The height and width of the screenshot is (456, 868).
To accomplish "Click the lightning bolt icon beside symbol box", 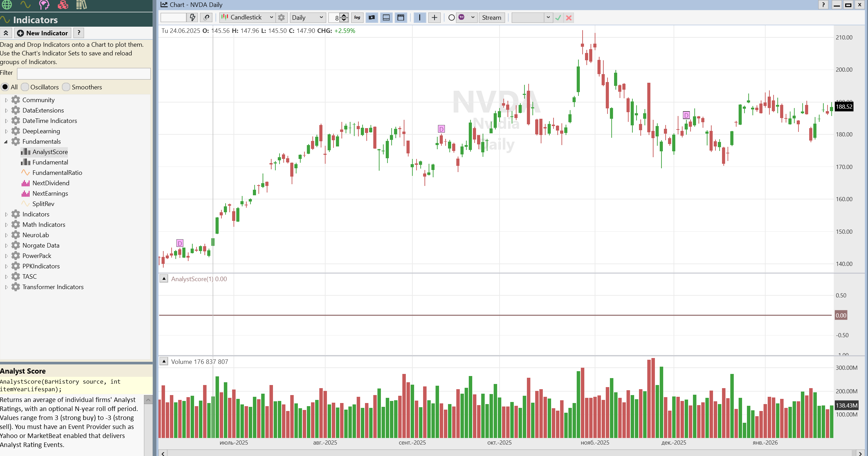I will point(193,18).
